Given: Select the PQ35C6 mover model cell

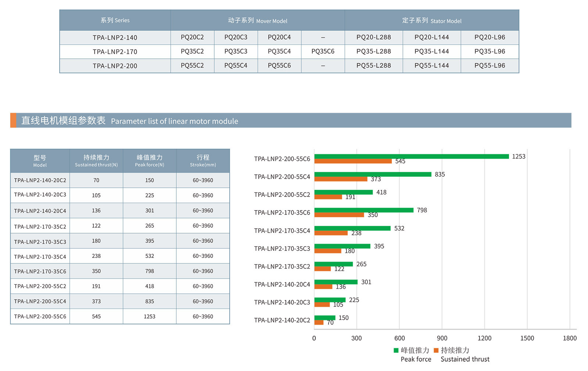Looking at the screenshot, I should pos(323,51).
